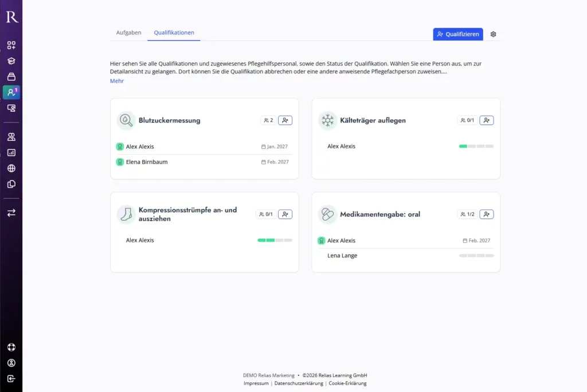Open the user profile circle icon
Screen dimensions: 587x392
click(x=11, y=363)
